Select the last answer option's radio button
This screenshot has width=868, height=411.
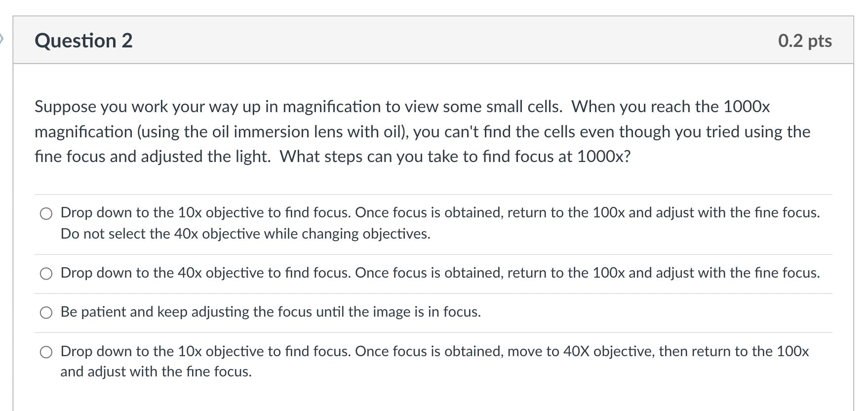[46, 352]
